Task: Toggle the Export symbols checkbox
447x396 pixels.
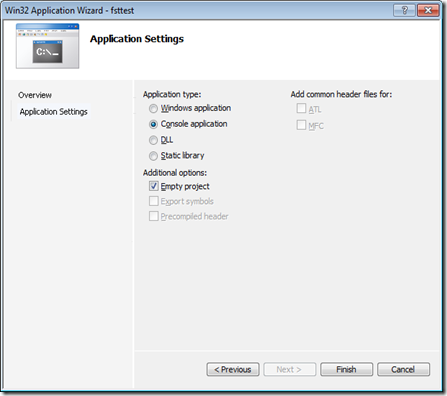Action: pyautogui.click(x=154, y=201)
